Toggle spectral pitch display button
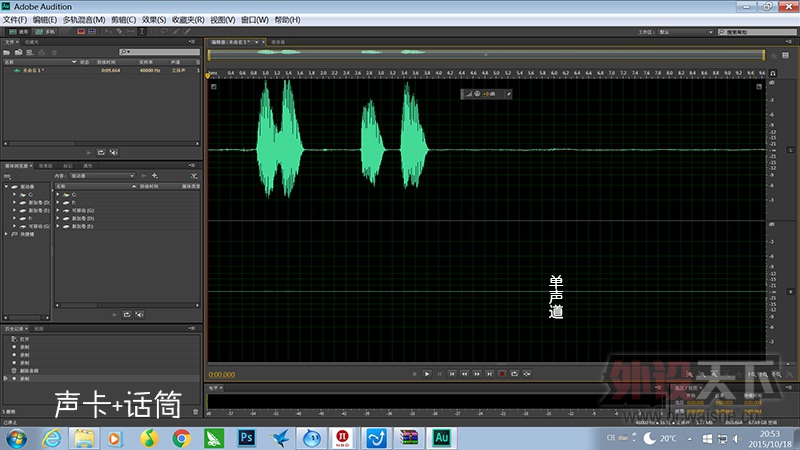The width and height of the screenshot is (800, 450). 92,32
